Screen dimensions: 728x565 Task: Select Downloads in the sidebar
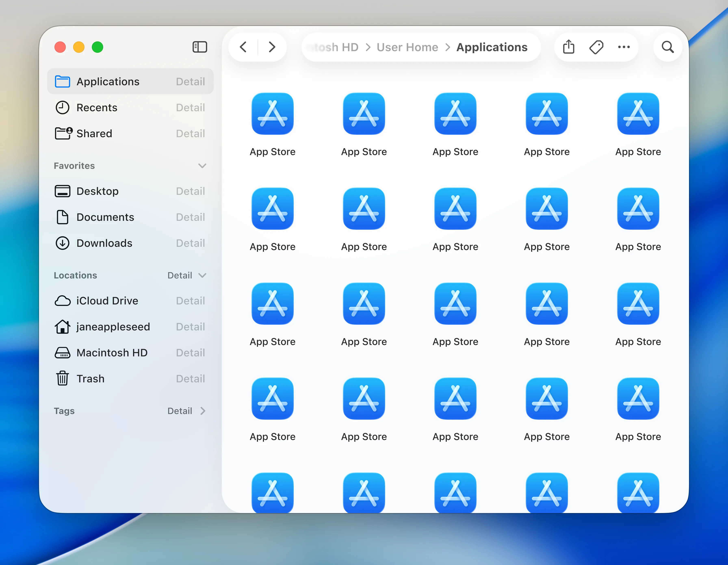pyautogui.click(x=104, y=243)
